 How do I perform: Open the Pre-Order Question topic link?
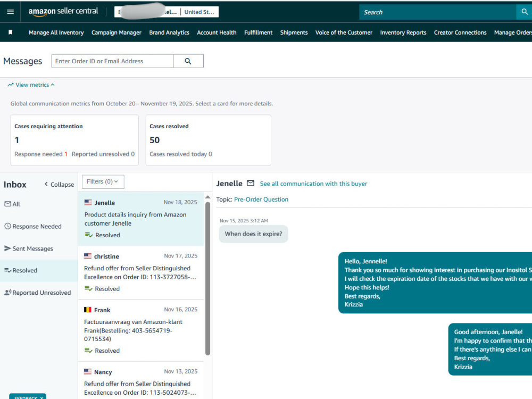(x=261, y=199)
